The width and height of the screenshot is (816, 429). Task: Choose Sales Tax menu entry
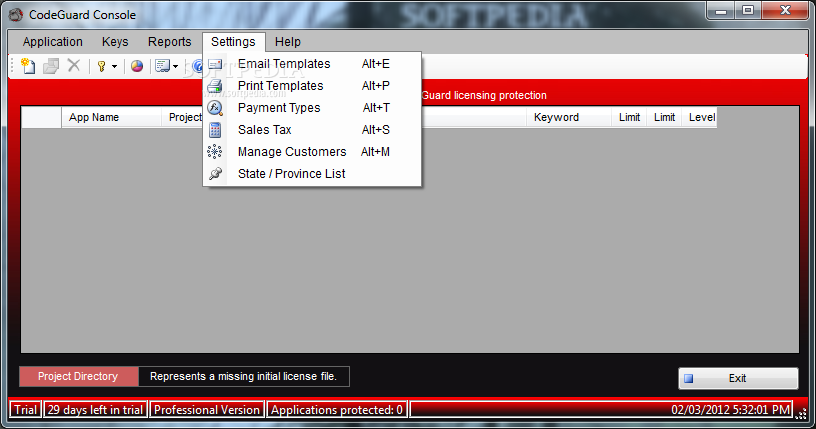(x=312, y=130)
